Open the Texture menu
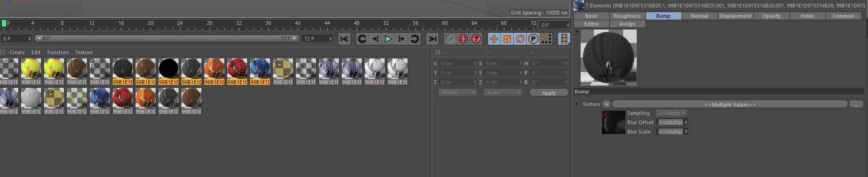 (84, 52)
